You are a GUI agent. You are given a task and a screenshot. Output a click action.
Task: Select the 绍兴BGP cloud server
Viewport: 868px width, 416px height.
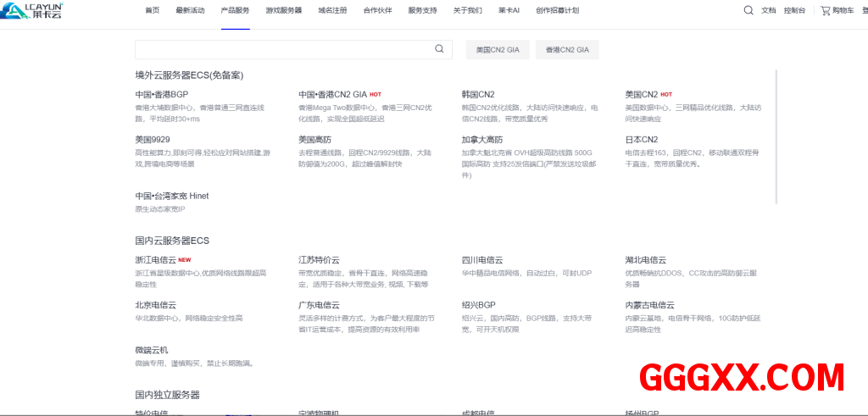[478, 305]
